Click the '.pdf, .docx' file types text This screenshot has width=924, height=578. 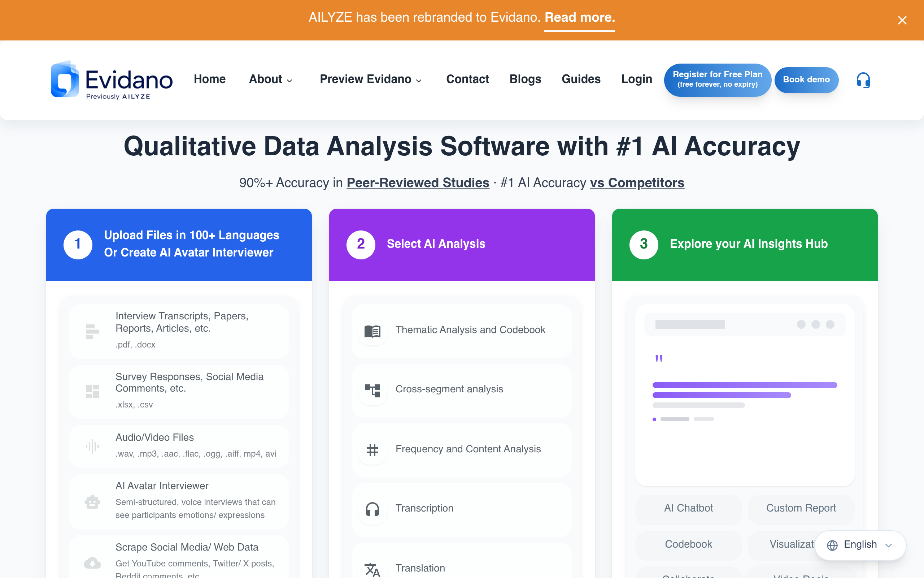pos(135,345)
